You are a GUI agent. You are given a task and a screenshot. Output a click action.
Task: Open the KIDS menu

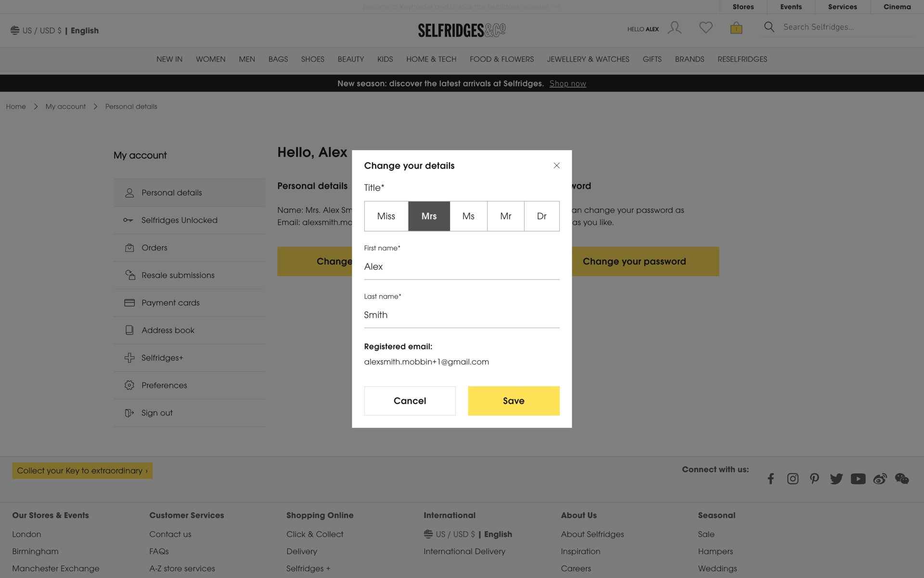click(385, 59)
